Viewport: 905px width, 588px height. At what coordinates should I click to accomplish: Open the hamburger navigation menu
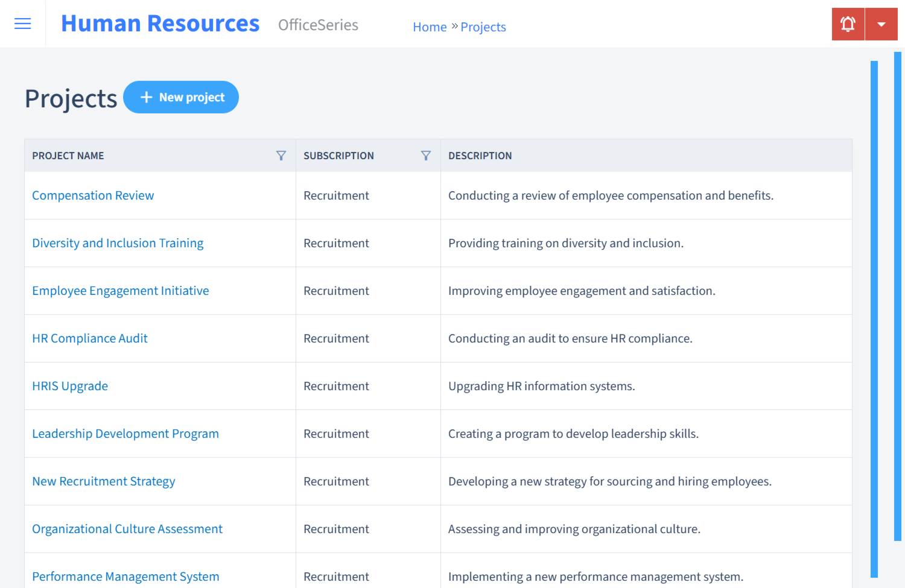(x=22, y=24)
